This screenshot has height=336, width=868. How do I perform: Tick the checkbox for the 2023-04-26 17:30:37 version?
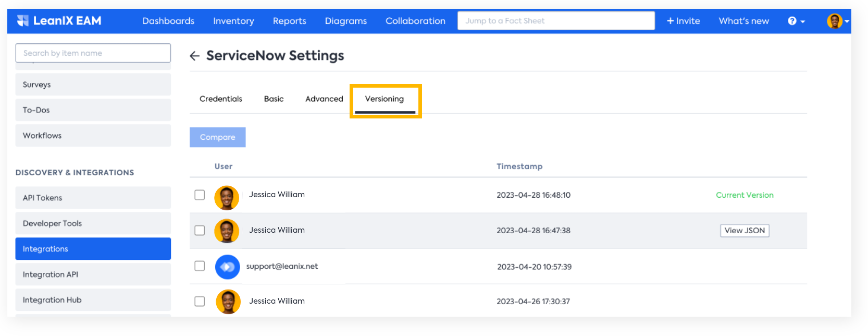tap(200, 301)
